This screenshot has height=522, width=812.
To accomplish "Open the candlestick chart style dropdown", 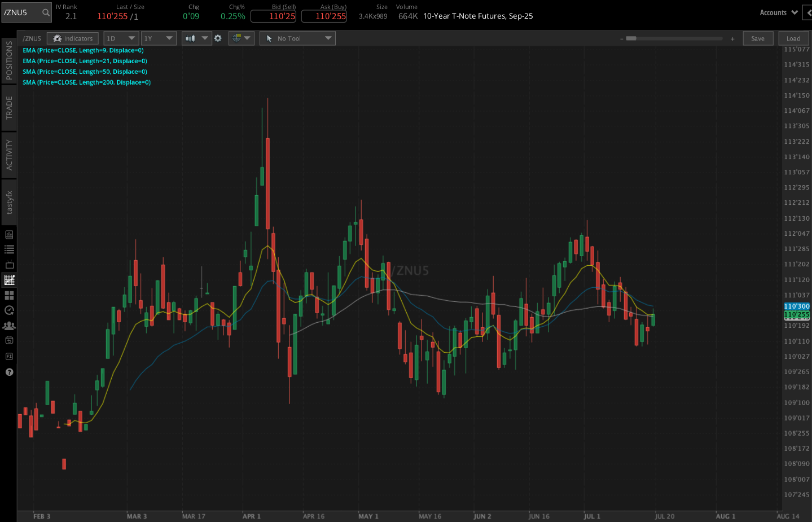I will [x=196, y=38].
